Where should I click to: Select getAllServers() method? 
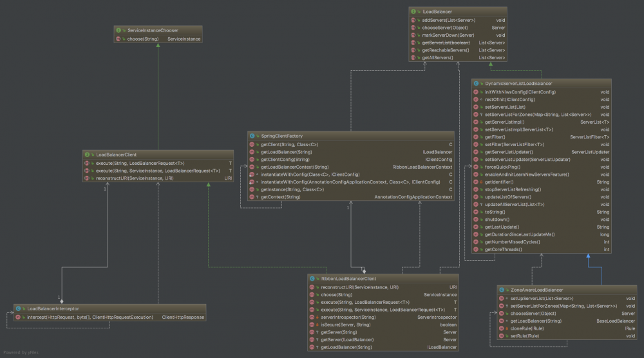(457, 57)
